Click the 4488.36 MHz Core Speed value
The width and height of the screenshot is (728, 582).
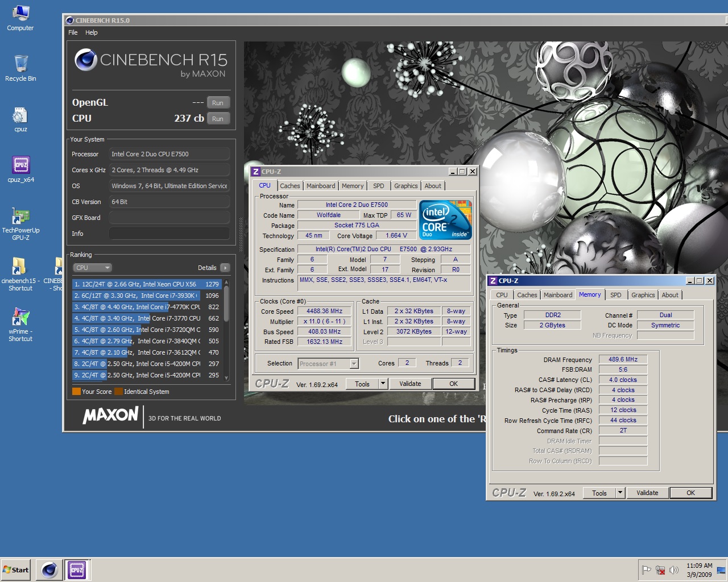[x=325, y=311]
